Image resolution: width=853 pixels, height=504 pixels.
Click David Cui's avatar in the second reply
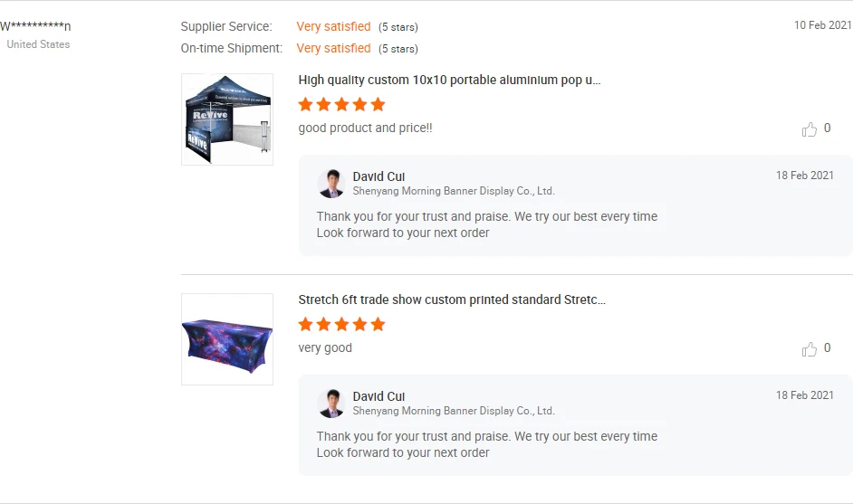331,404
